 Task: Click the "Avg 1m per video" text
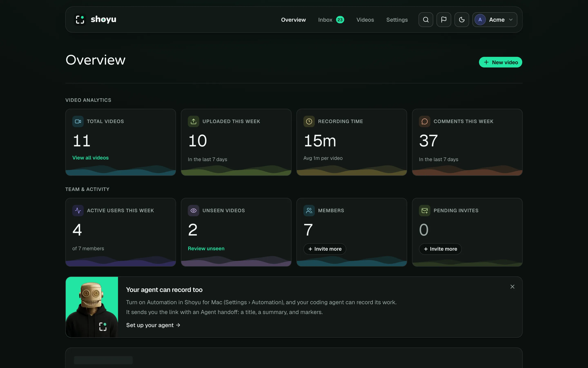(x=323, y=158)
